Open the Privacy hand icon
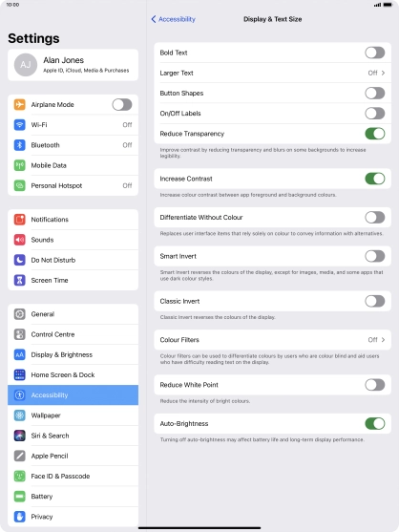399x532 pixels. click(20, 517)
